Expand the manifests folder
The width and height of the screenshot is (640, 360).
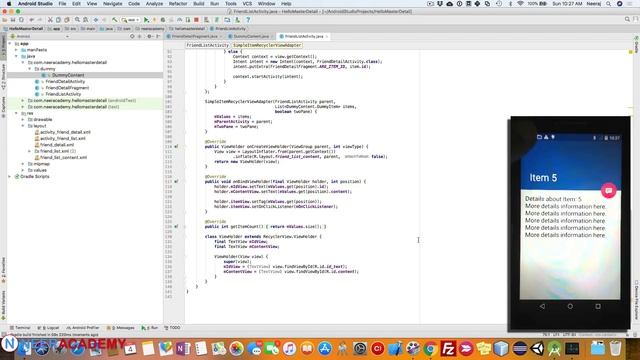[x=16, y=50]
